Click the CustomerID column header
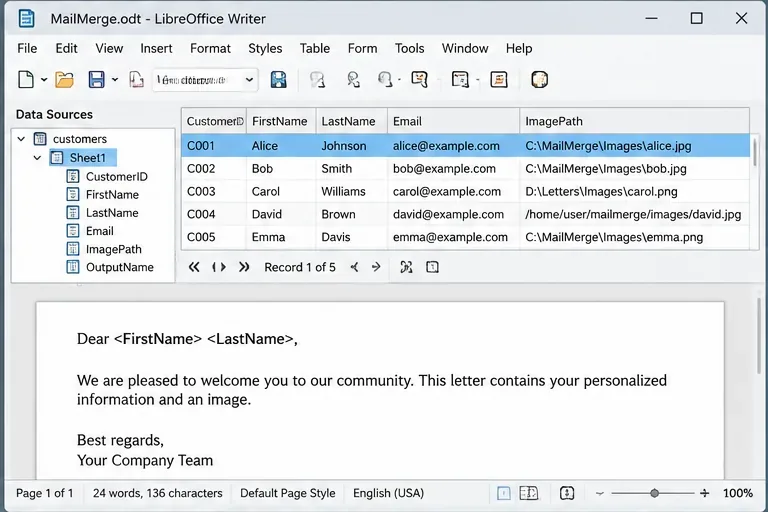Viewport: 768px width, 512px height. pos(214,121)
